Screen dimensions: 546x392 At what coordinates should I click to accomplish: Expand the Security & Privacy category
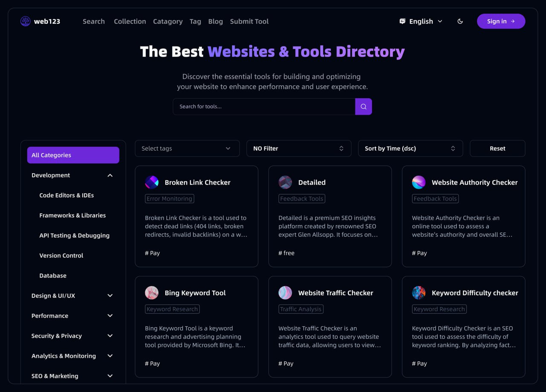[x=110, y=336]
